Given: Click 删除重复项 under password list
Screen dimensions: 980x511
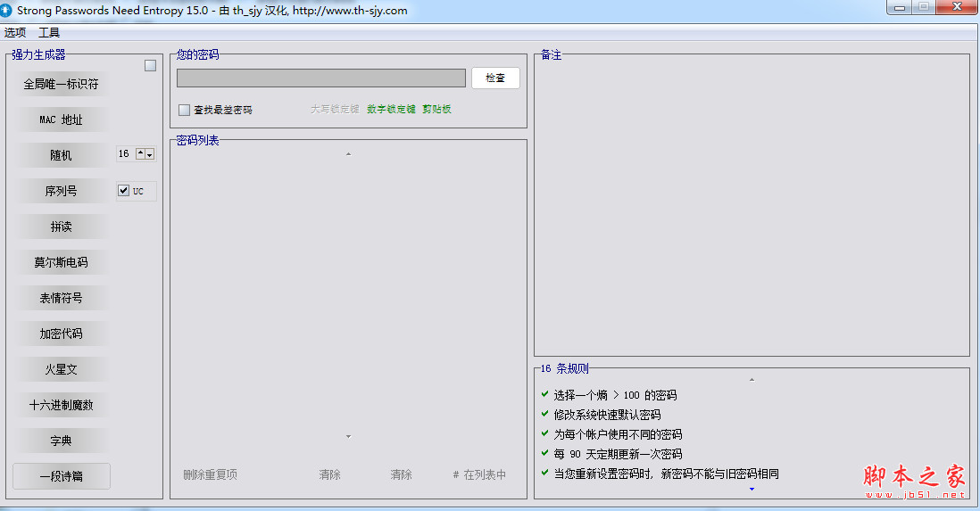Looking at the screenshot, I should 210,474.
